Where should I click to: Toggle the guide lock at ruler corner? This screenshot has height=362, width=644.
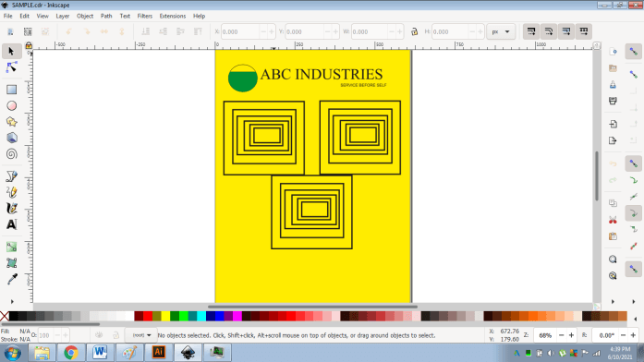click(x=29, y=45)
